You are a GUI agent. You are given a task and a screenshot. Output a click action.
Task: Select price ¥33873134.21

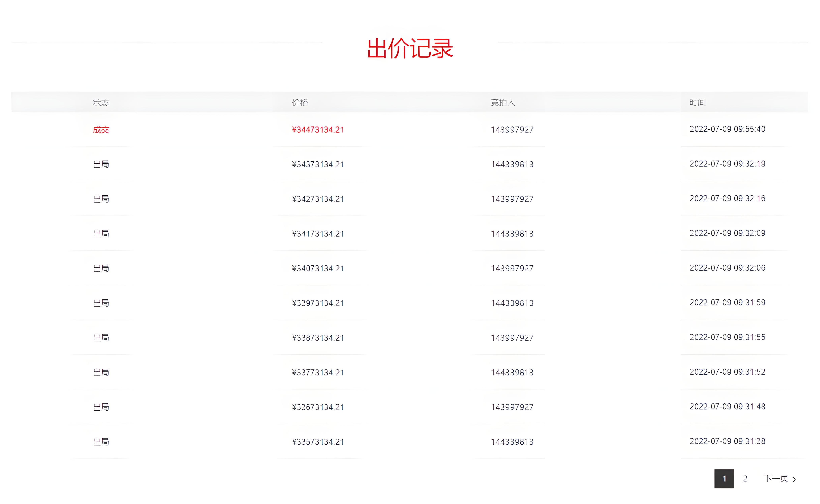click(x=318, y=338)
